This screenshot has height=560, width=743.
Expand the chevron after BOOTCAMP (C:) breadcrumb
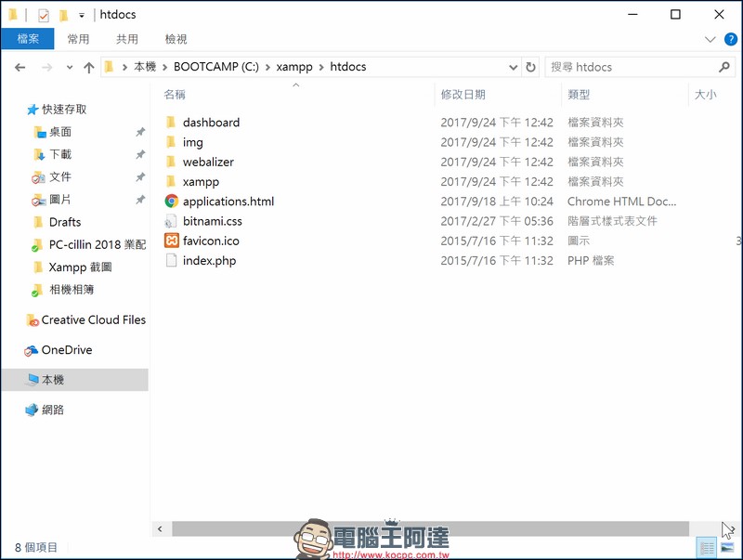point(267,67)
